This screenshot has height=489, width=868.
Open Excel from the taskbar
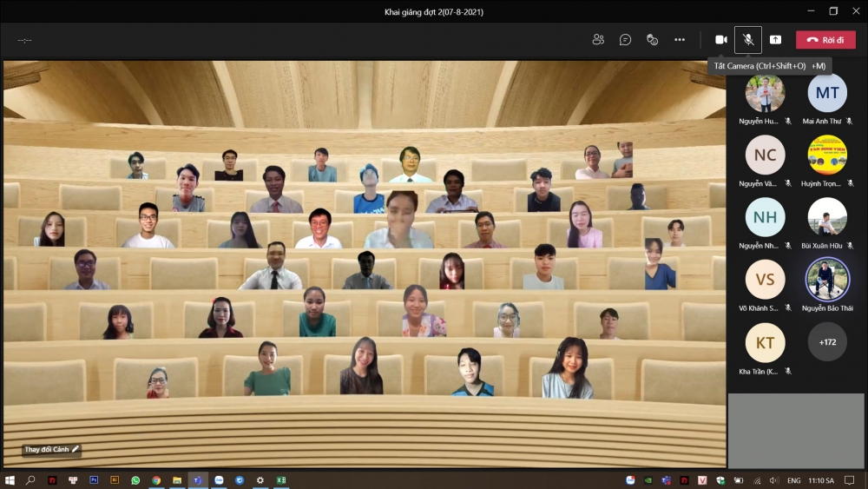[281, 480]
